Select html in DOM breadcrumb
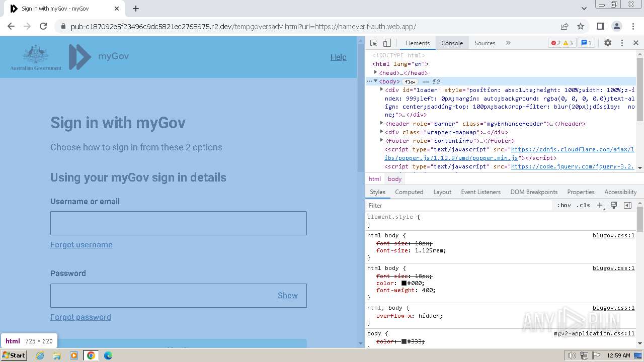 click(375, 179)
